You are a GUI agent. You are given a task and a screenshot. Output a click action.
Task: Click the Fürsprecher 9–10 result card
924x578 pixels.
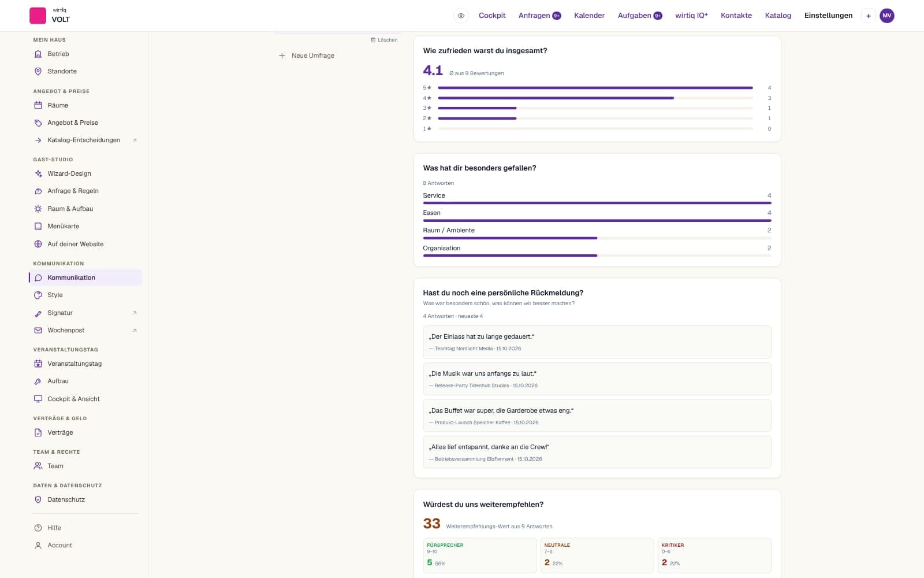pyautogui.click(x=479, y=555)
